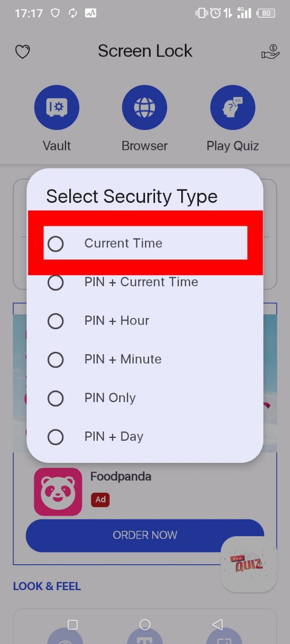This screenshot has height=644, width=290.
Task: Choose the PIN + Current Time option
Action: click(x=56, y=282)
